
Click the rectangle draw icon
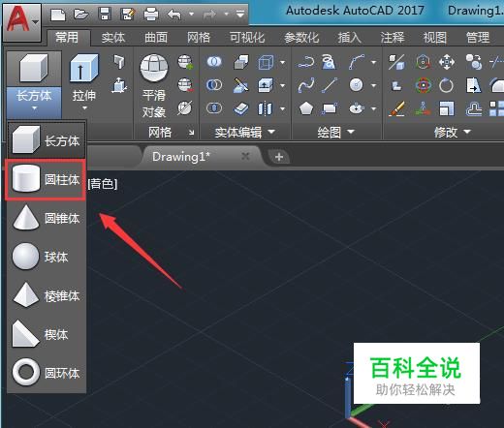[x=330, y=108]
